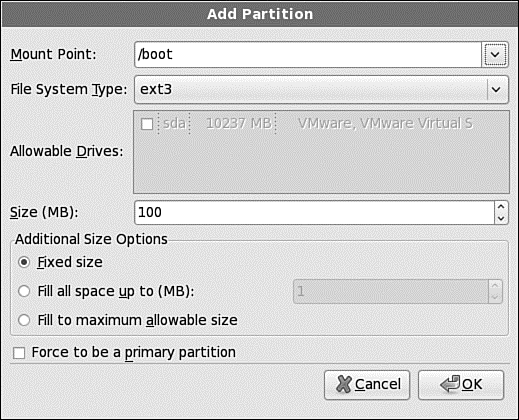The image size is (519, 420).
Task: Click up arrow of fill-up-to spinner
Action: click(495, 286)
